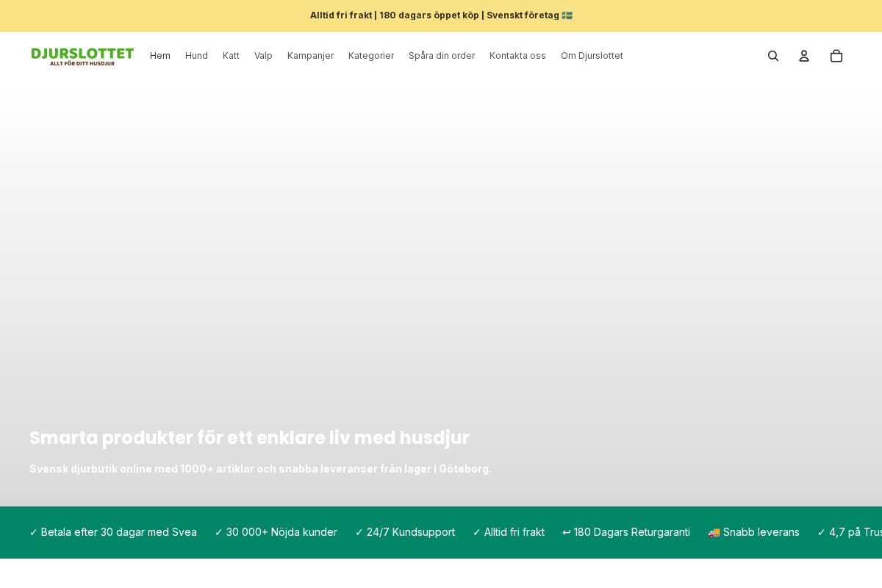Click the Djurslottet logo
Image resolution: width=882 pixels, height=588 pixels.
[82, 57]
